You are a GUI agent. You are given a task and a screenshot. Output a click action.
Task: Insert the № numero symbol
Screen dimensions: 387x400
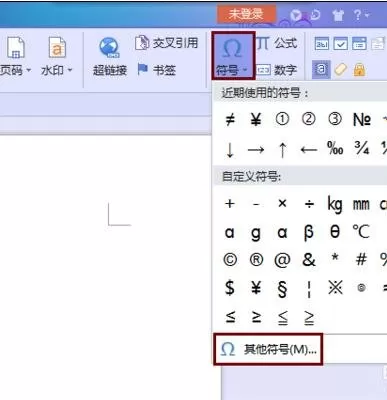point(362,119)
